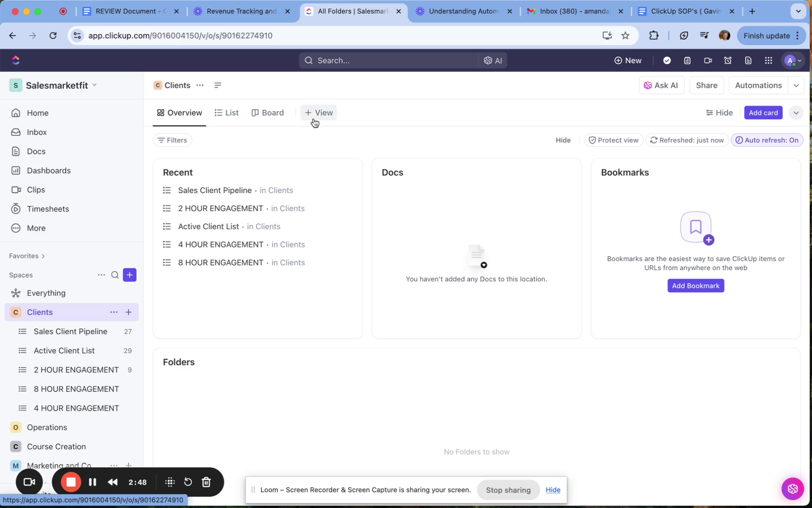Toggle Protect view on this Overview
812x508 pixels.
tap(613, 140)
